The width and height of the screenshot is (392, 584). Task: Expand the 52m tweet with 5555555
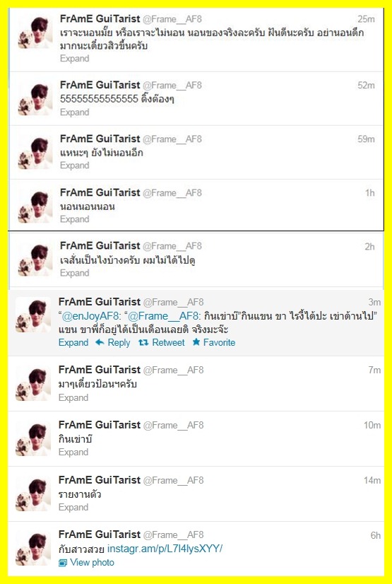[74, 112]
